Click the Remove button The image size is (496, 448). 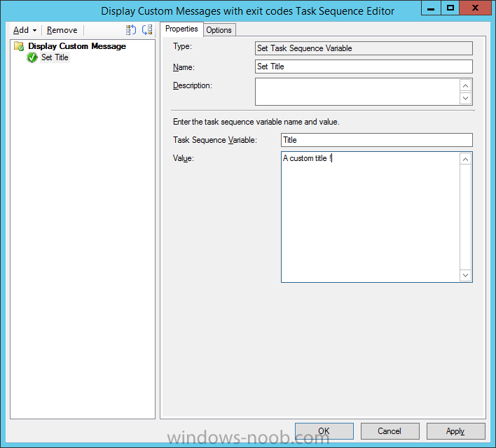pos(62,30)
